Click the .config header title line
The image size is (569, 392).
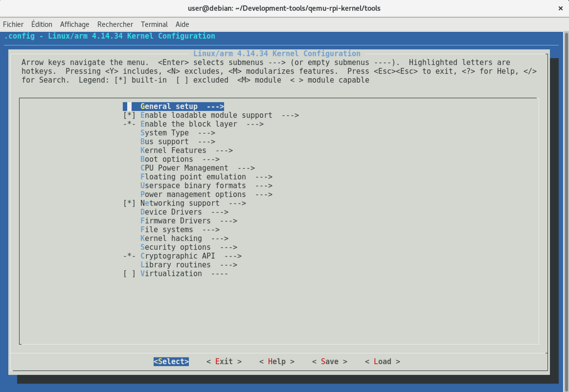pyautogui.click(x=110, y=36)
